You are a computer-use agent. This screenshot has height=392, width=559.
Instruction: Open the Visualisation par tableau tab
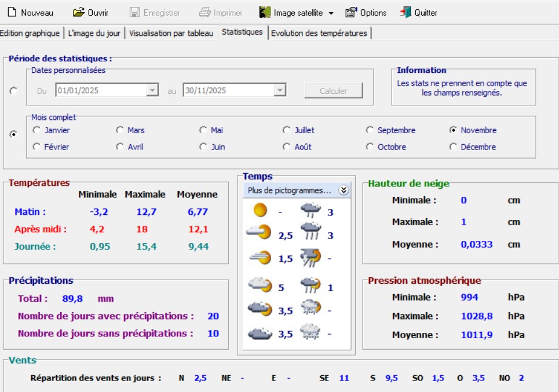click(x=171, y=33)
